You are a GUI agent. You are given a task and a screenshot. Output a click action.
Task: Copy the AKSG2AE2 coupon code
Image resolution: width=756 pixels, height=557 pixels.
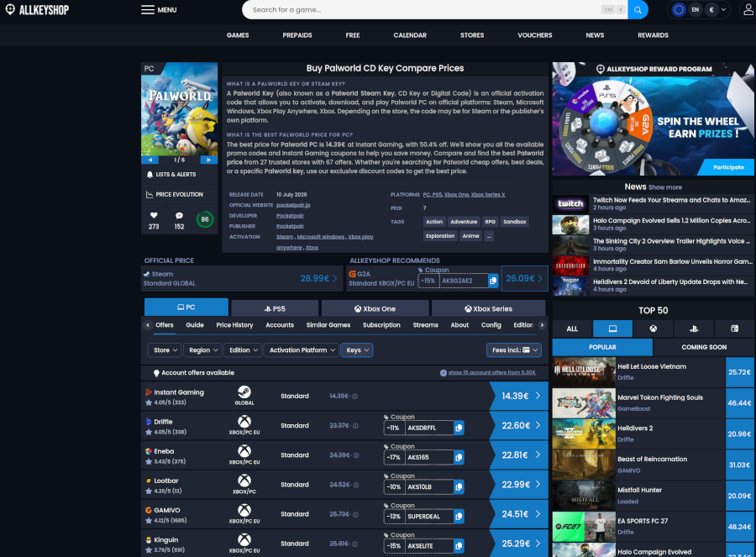pyautogui.click(x=493, y=281)
